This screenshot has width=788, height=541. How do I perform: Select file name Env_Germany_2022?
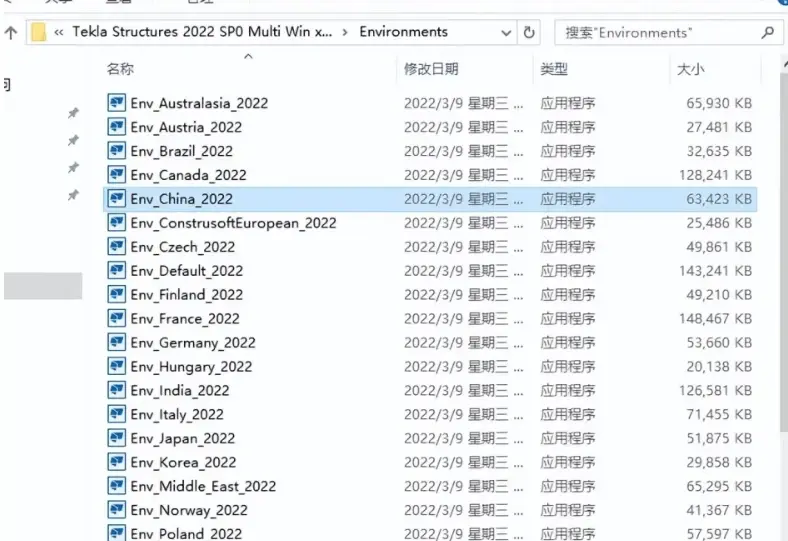tap(193, 343)
